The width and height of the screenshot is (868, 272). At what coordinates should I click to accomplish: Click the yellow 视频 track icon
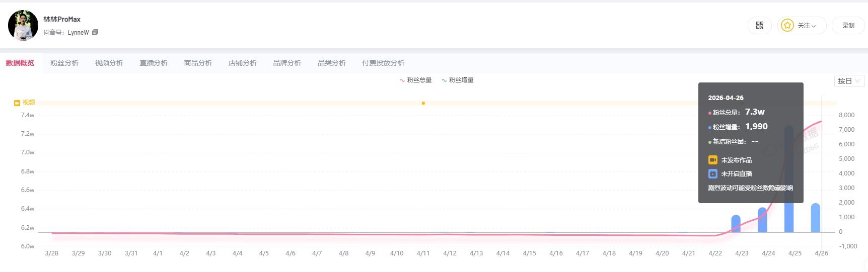pos(17,103)
